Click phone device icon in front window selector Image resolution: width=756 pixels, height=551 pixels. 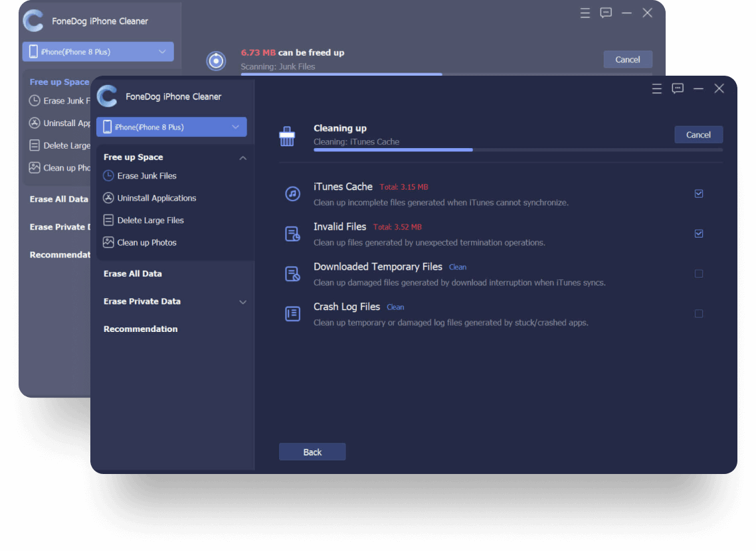tap(107, 127)
